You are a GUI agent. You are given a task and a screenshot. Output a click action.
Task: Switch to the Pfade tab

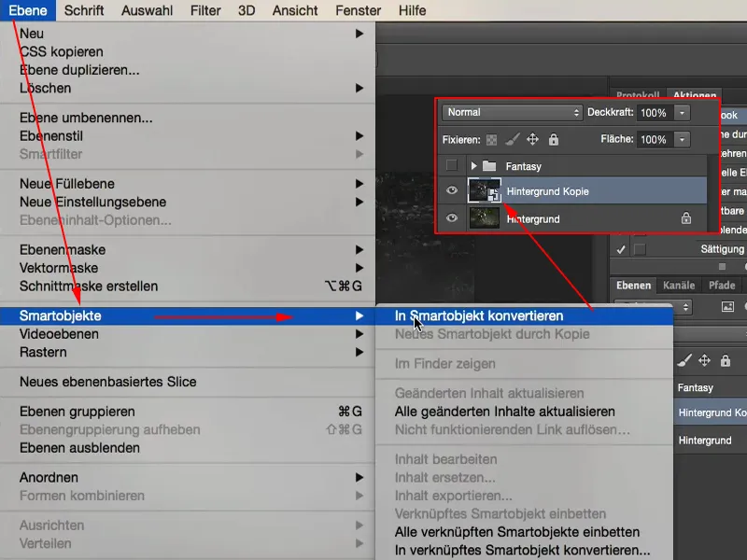[x=722, y=286]
